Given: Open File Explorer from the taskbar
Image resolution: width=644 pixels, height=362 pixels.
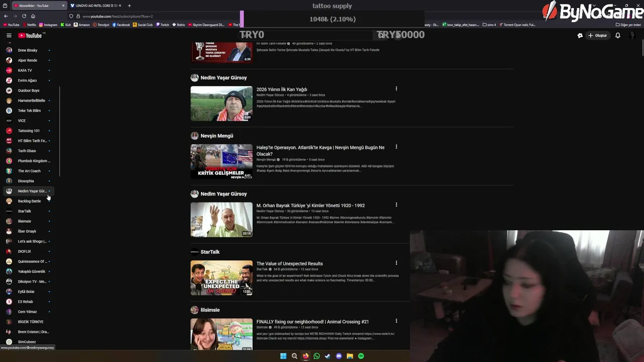Looking at the screenshot, I should pyautogui.click(x=350, y=356).
